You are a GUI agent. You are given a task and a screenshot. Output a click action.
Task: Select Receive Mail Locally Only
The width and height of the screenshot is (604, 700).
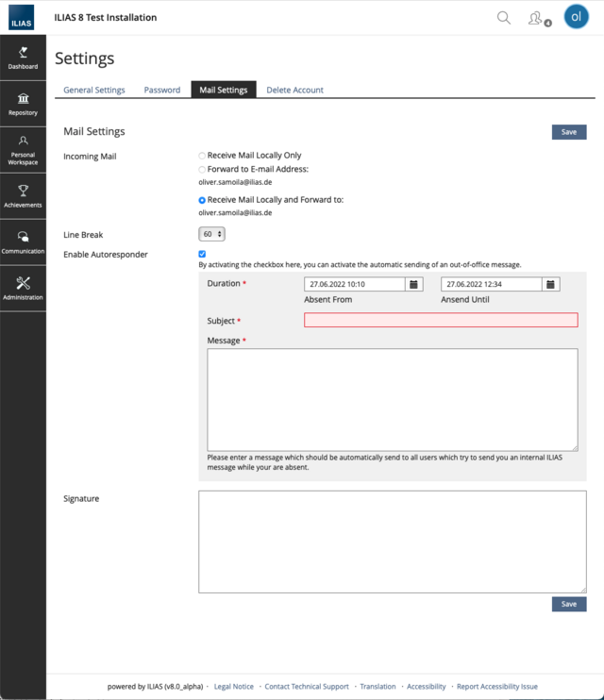coord(202,156)
